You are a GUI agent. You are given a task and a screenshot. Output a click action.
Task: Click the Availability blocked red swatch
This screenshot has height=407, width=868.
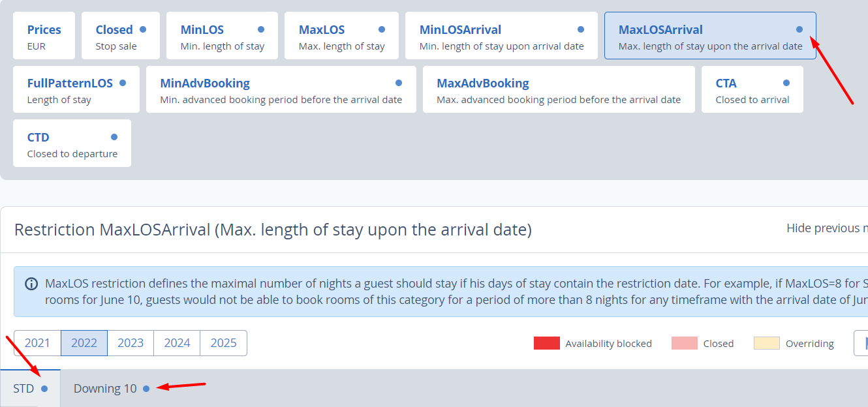[546, 343]
